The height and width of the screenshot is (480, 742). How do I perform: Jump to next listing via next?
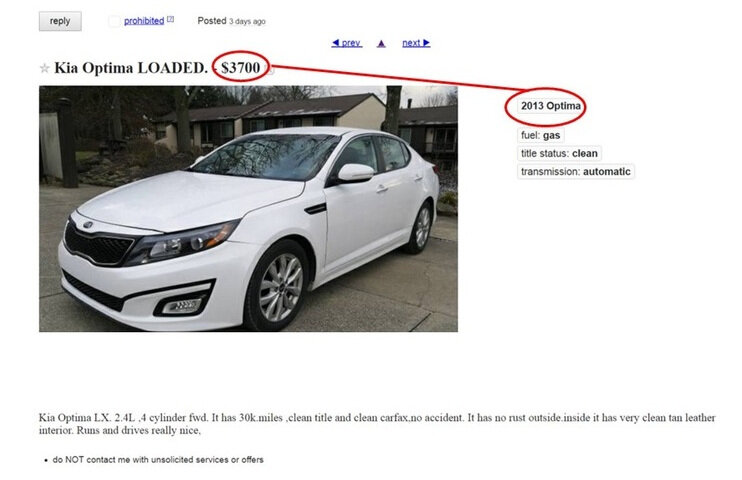pos(416,43)
